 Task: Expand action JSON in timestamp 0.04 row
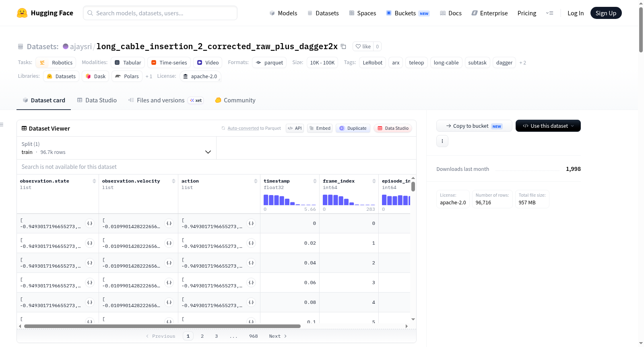pyautogui.click(x=251, y=263)
